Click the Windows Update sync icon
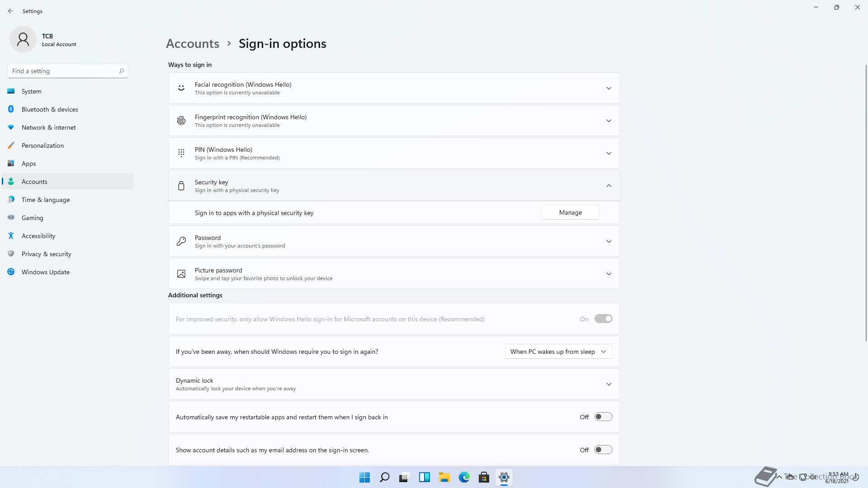Screen dimensions: 868x488 point(11,272)
